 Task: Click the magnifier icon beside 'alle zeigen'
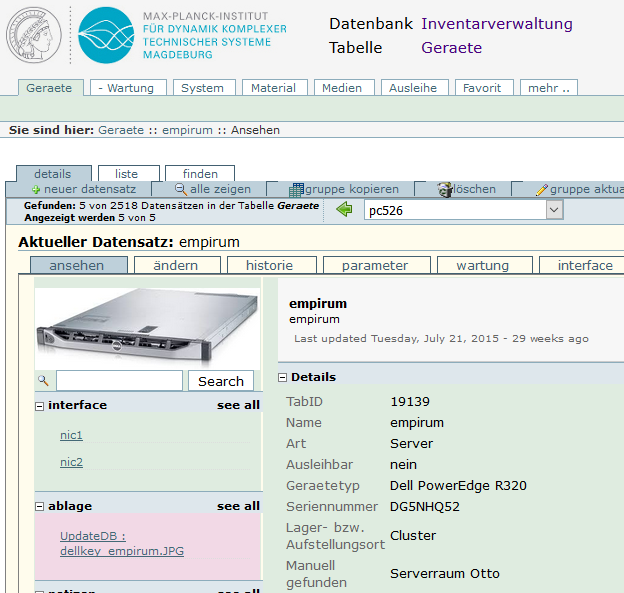[x=181, y=189]
